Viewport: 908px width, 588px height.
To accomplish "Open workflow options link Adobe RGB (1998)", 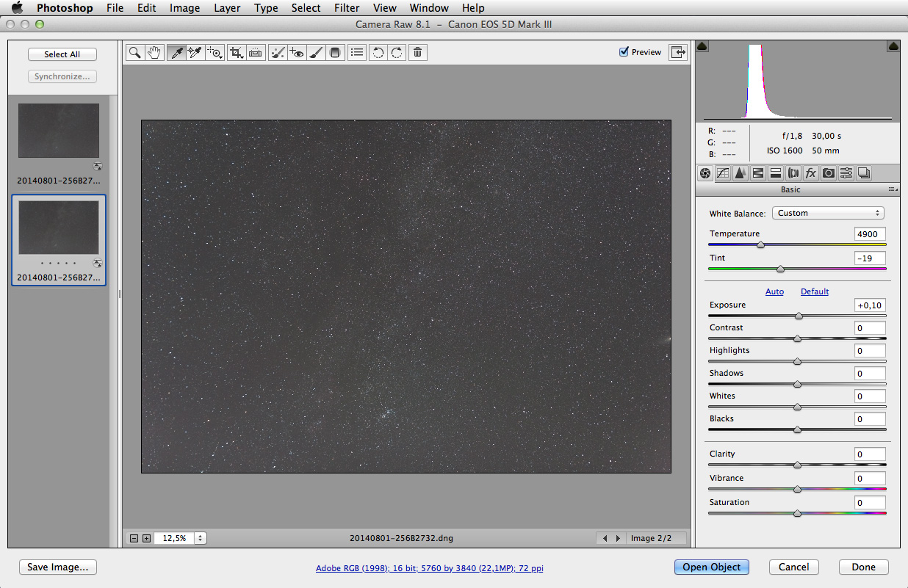I will click(x=430, y=568).
